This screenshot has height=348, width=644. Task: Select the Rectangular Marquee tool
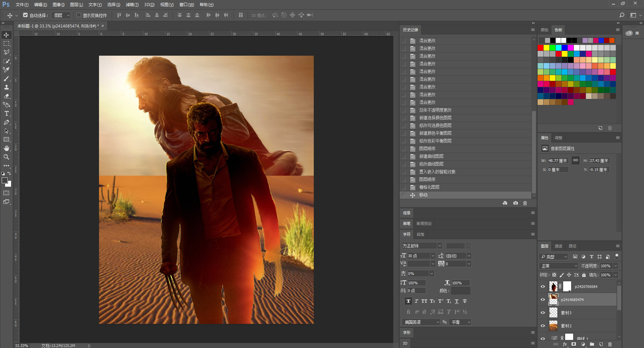pos(6,44)
